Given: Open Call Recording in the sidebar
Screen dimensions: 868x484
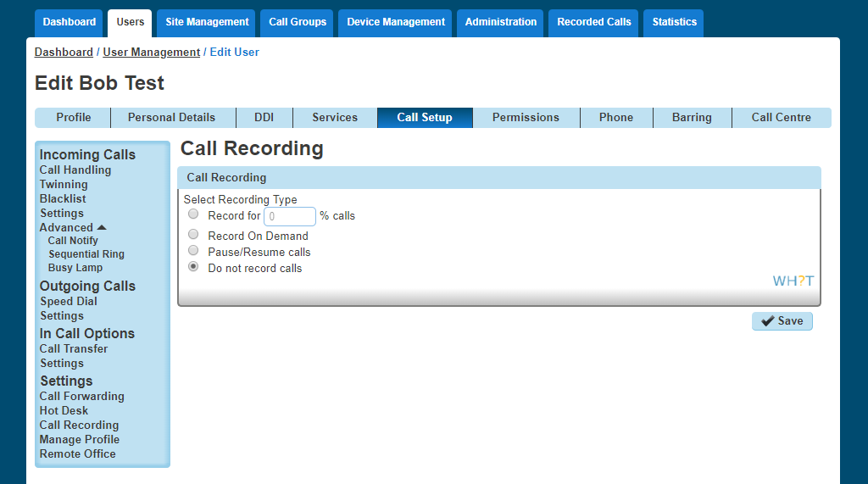Looking at the screenshot, I should pos(79,426).
